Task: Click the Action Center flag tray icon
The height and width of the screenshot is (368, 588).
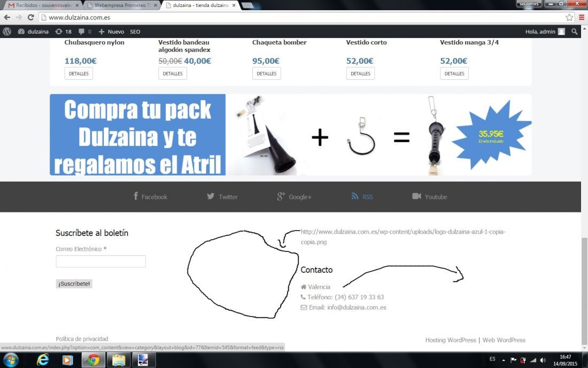Action: pyautogui.click(x=513, y=360)
